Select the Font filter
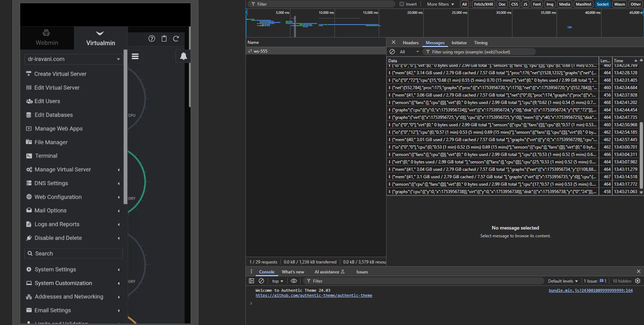644x325 pixels. point(537,4)
